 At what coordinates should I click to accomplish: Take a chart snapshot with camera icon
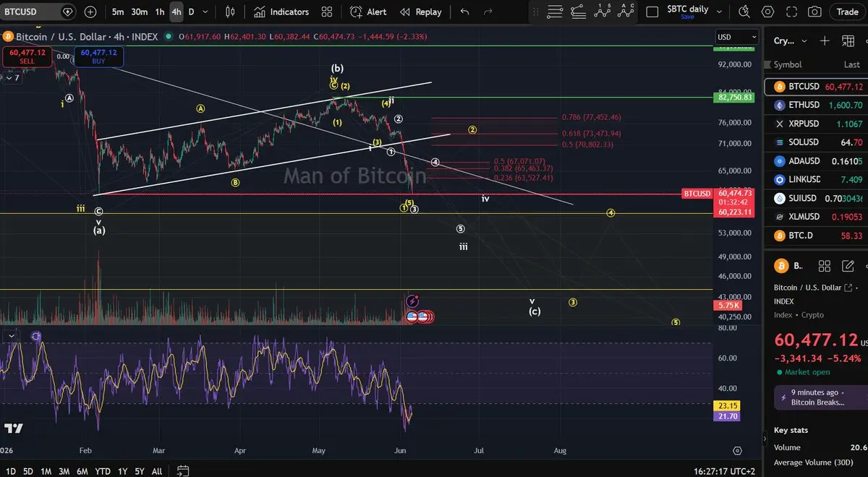pos(815,12)
